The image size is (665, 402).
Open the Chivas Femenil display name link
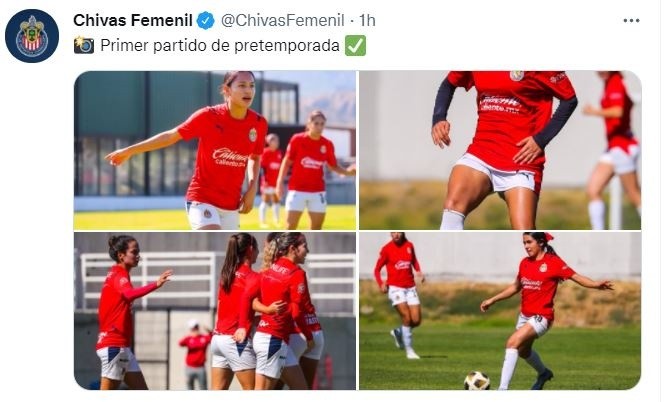point(133,20)
